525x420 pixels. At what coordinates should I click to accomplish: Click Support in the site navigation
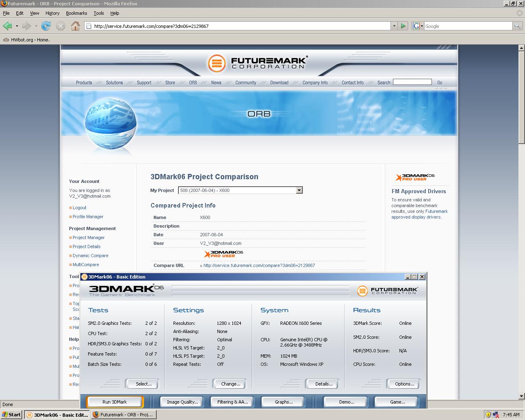[x=144, y=82]
